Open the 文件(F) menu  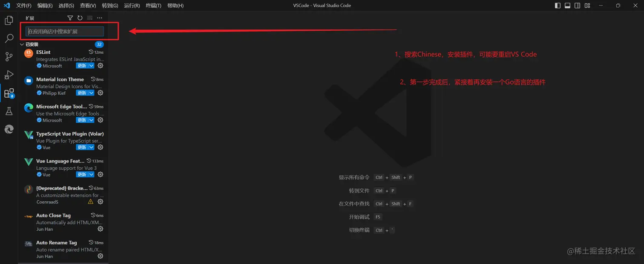(x=24, y=6)
